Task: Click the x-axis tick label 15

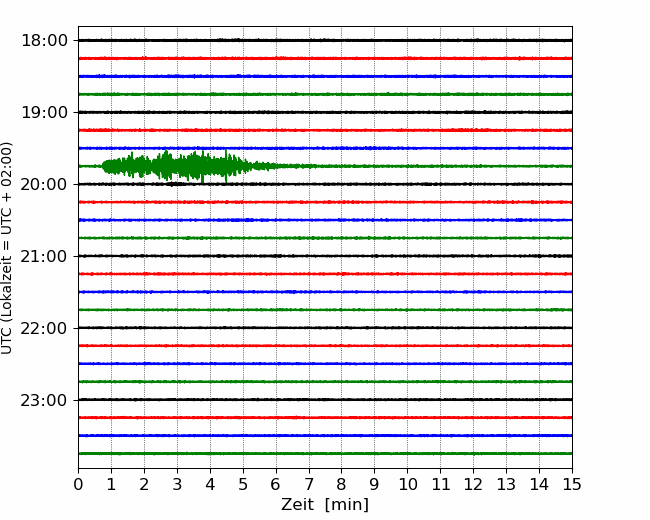Action: 572,484
